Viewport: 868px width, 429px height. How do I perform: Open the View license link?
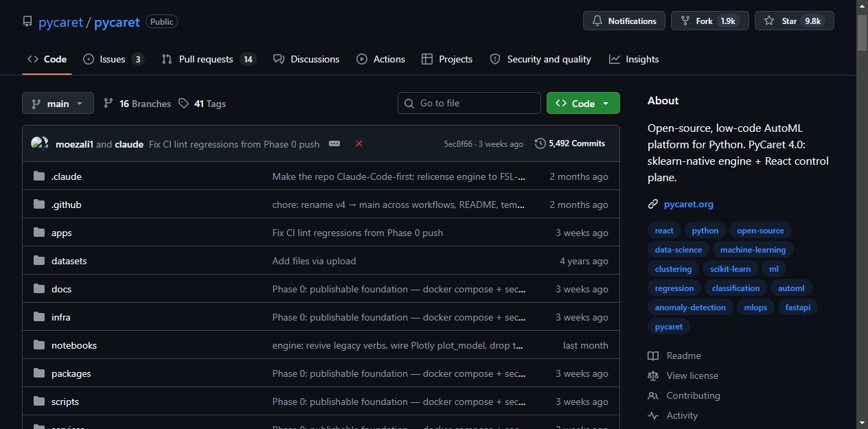683,375
